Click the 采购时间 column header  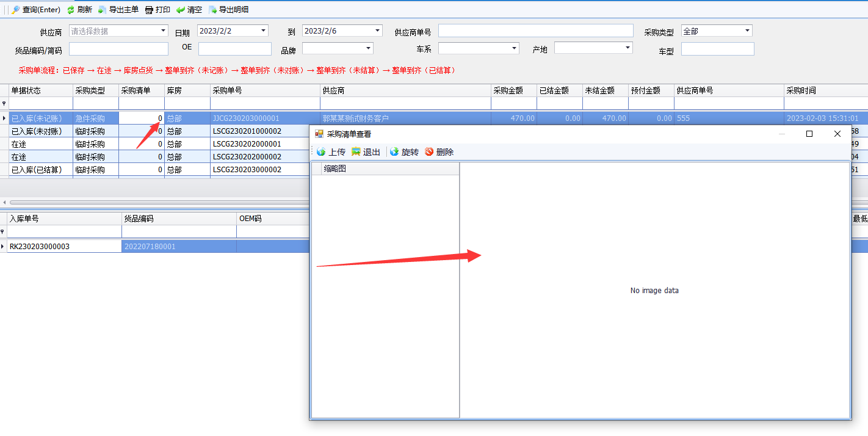tap(826, 90)
